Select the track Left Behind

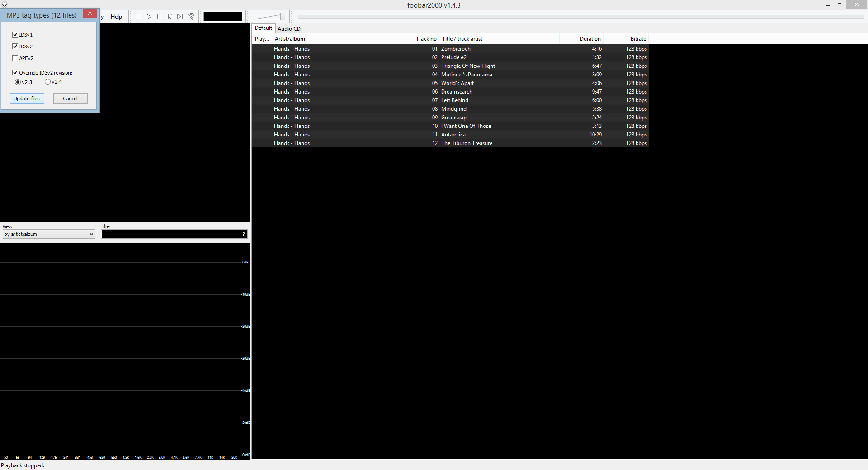(x=450, y=100)
